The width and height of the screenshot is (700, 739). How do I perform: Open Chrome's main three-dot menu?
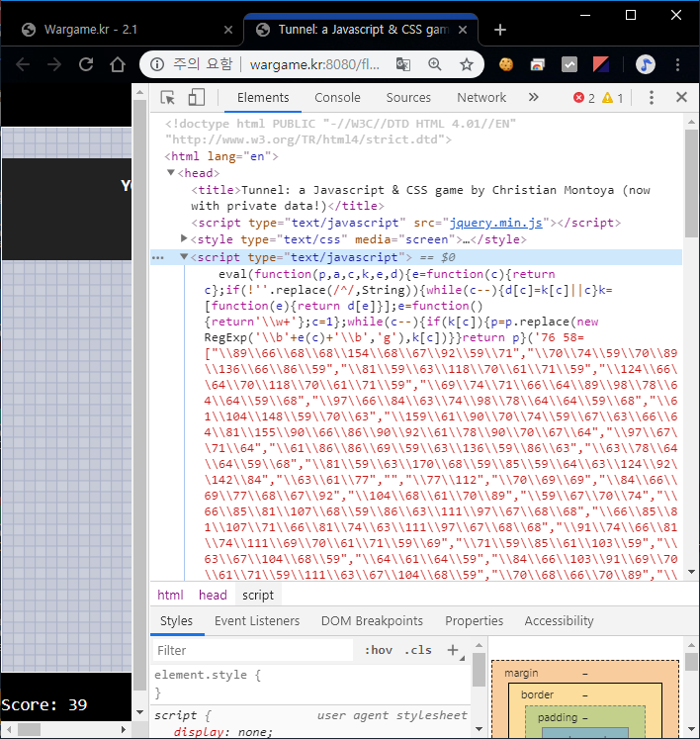[677, 64]
